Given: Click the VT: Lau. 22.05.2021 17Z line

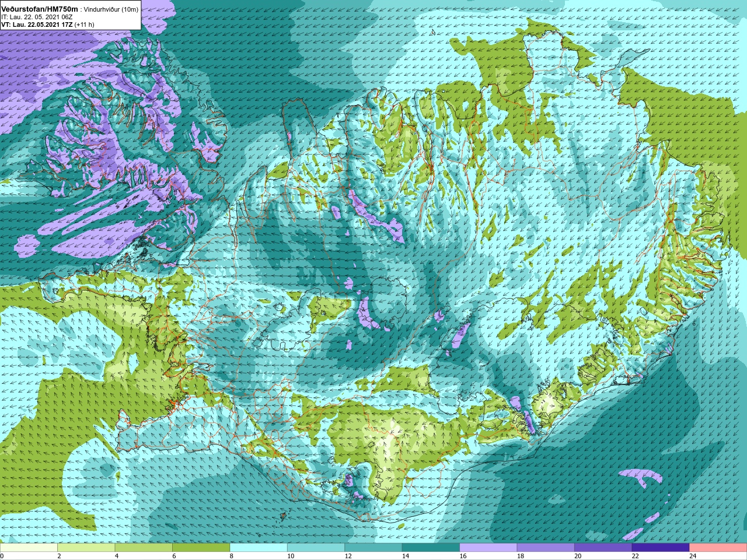Looking at the screenshot, I should click(x=37, y=25).
